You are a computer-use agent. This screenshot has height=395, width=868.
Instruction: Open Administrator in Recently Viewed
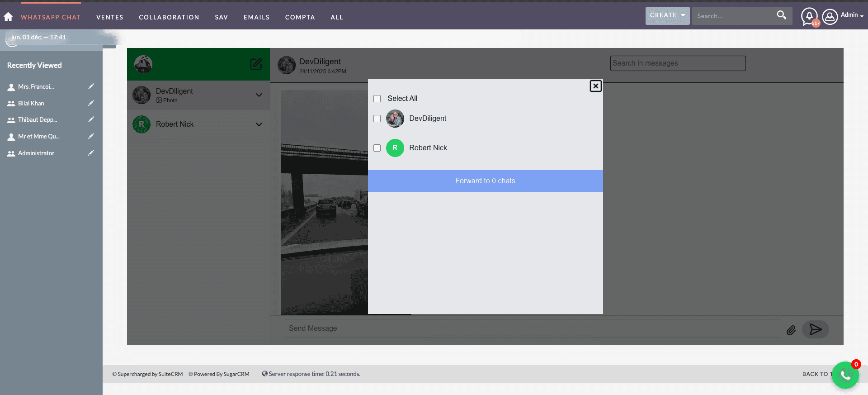[x=36, y=153]
